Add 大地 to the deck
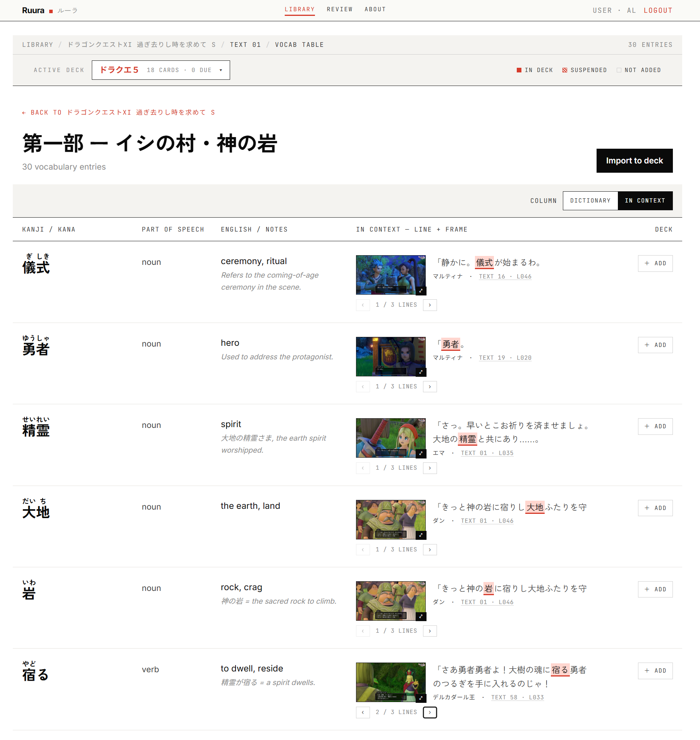The width and height of the screenshot is (700, 740). 655,508
